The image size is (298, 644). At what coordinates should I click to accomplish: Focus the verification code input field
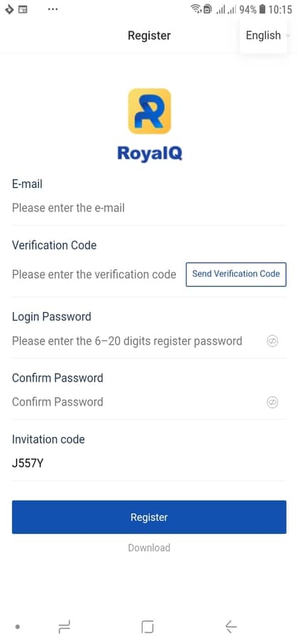click(94, 274)
